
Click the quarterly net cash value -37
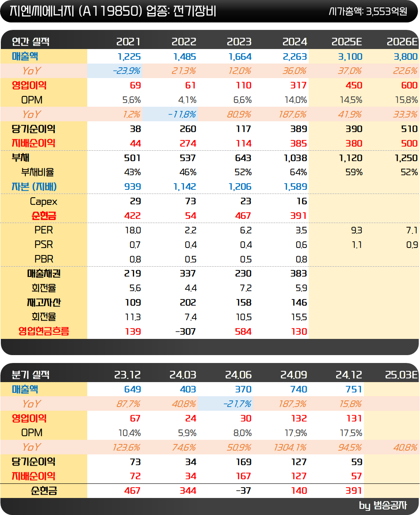(x=243, y=491)
